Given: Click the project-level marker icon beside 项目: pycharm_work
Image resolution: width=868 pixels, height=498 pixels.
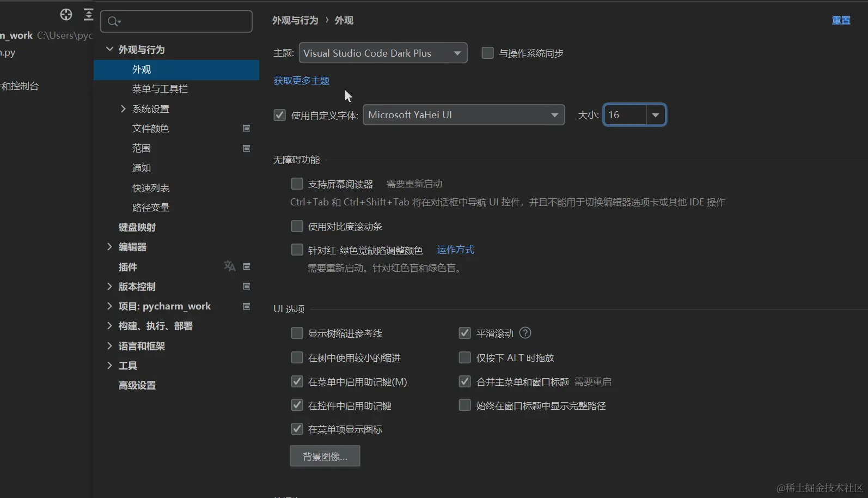Looking at the screenshot, I should coord(246,306).
